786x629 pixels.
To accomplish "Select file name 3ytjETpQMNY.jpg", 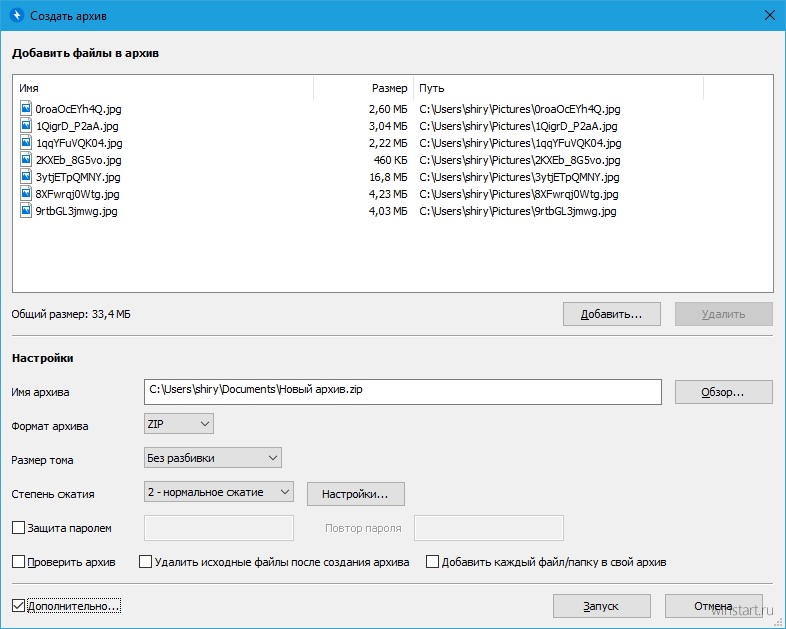I will coord(78,177).
